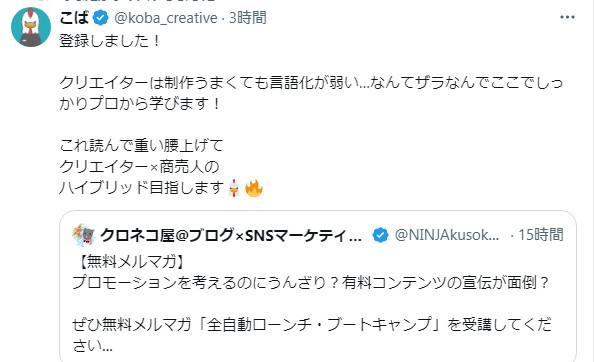Click the verified badge beside クロネコ屋 name
595x362 pixels.
pyautogui.click(x=380, y=235)
